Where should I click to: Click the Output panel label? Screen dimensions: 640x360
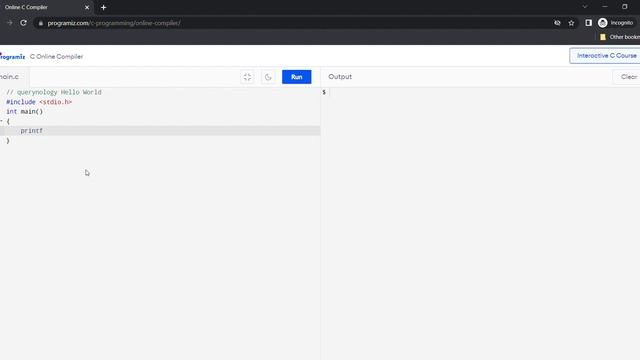pos(340,77)
